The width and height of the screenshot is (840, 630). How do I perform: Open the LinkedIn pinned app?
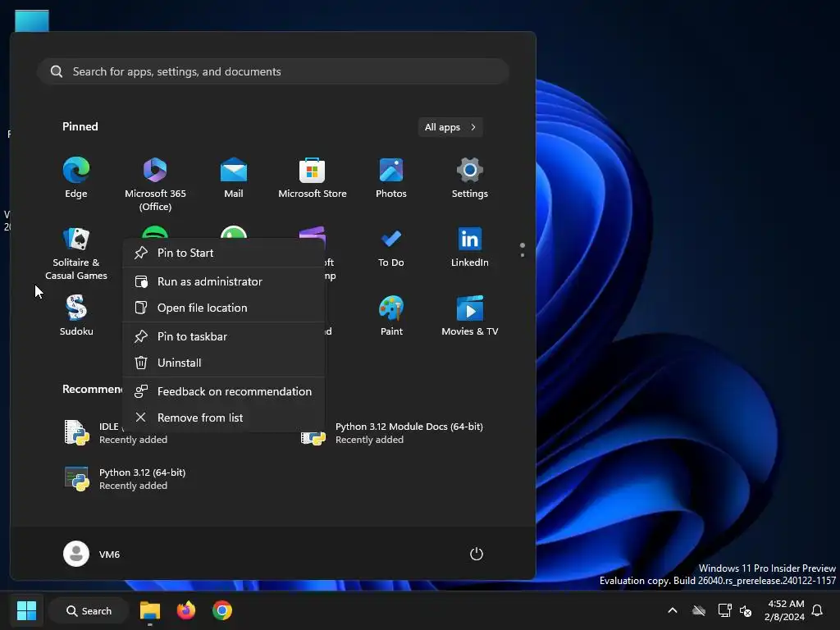click(470, 247)
